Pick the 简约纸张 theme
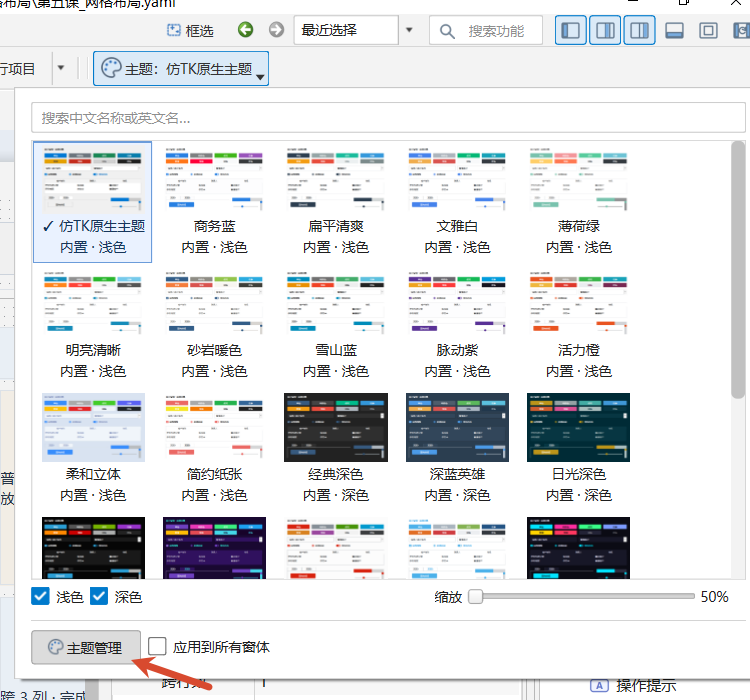 (214, 449)
